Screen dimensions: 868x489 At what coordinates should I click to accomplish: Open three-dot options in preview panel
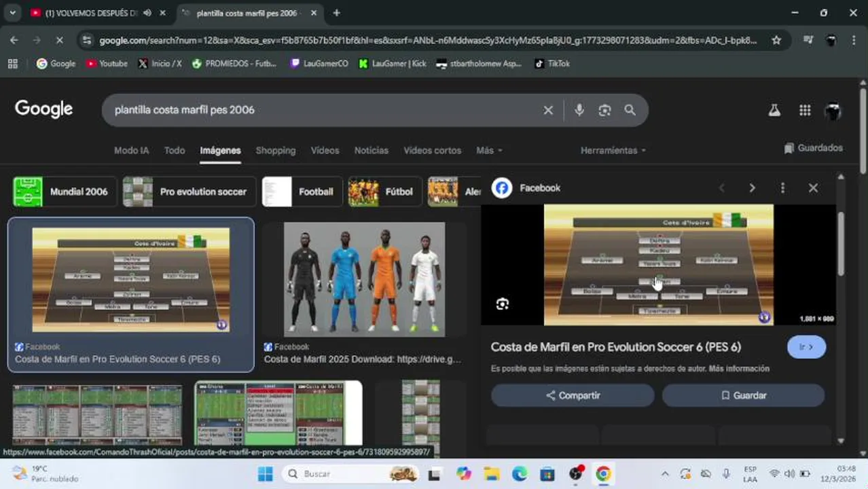[782, 188]
